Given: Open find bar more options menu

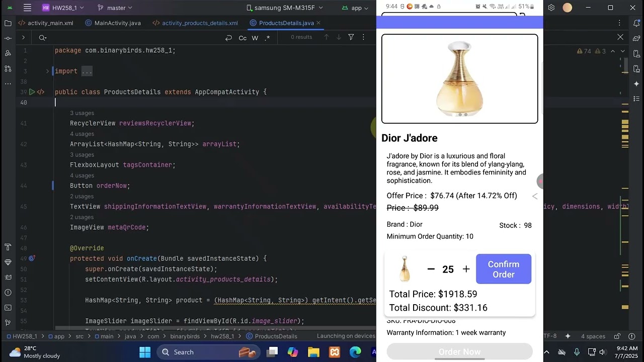Looking at the screenshot, I should 363,37.
